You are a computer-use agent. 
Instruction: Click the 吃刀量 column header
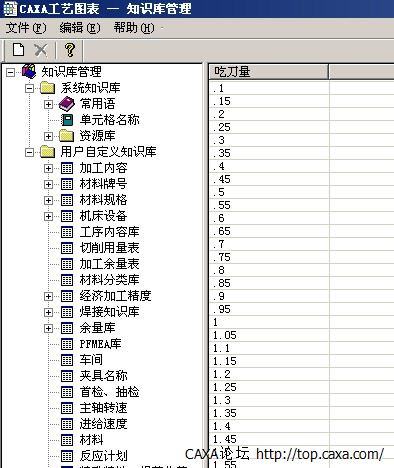point(269,72)
